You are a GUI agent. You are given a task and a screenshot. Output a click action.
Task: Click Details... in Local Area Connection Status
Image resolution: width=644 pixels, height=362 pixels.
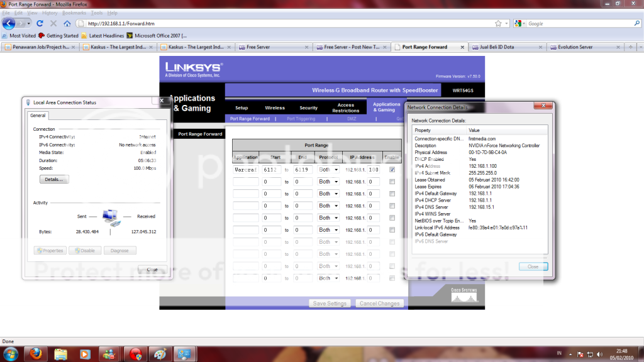(x=54, y=179)
